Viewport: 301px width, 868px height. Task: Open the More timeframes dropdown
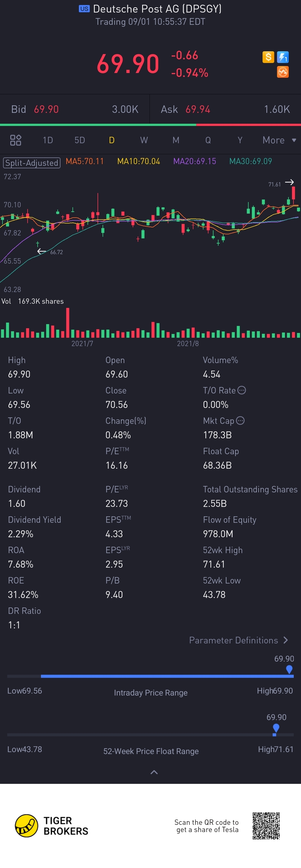point(279,140)
